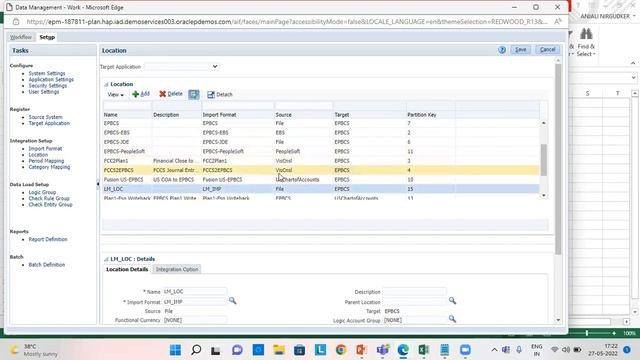Switch to the Setup tab
Viewport: 640px width, 360px height.
point(47,37)
